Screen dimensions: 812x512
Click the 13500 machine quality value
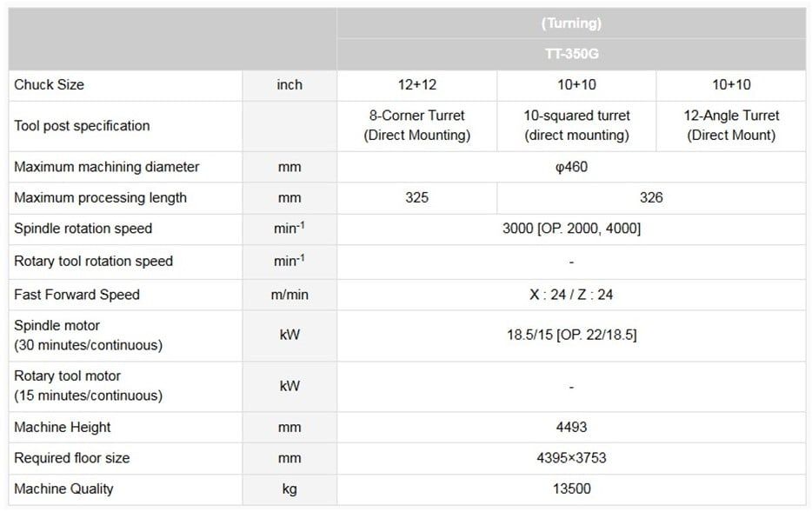point(571,489)
